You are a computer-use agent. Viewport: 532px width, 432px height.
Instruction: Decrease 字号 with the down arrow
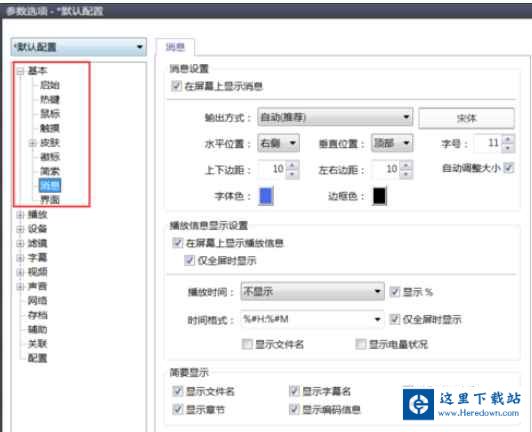tap(508, 148)
